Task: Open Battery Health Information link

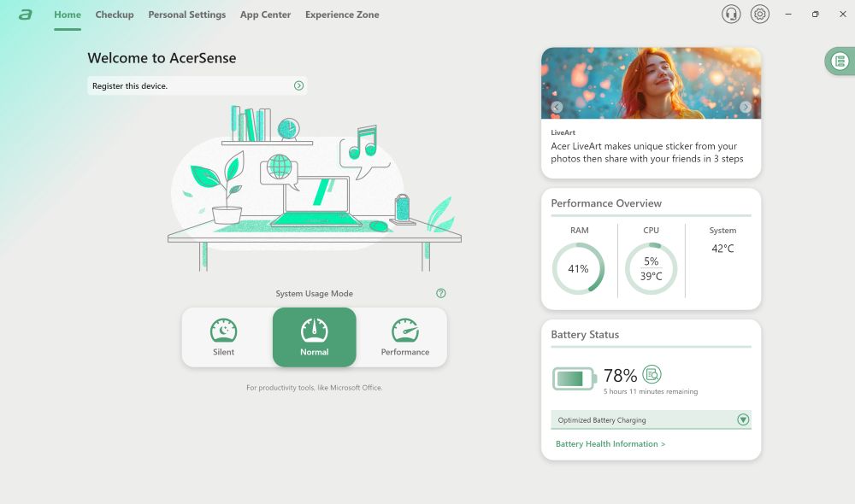Action: [610, 444]
